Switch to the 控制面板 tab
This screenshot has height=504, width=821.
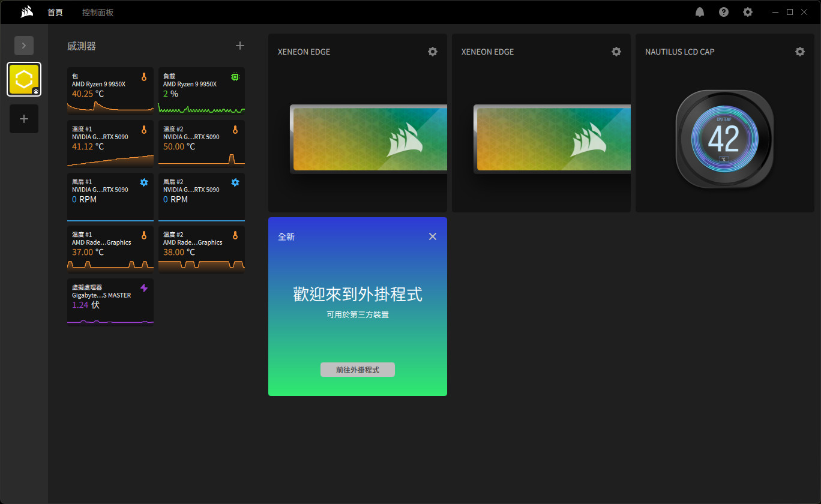pyautogui.click(x=98, y=12)
